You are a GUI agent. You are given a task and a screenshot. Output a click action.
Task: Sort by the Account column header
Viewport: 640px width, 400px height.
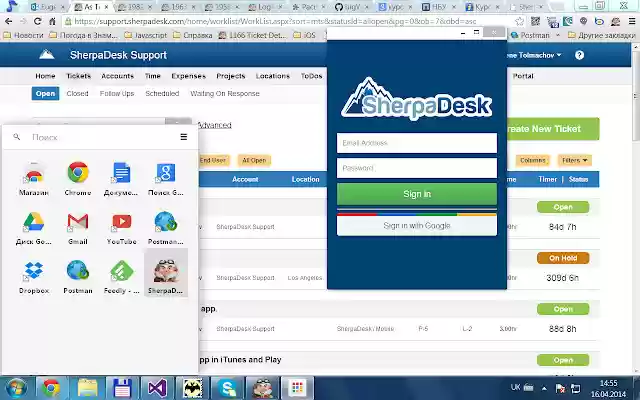tap(245, 179)
